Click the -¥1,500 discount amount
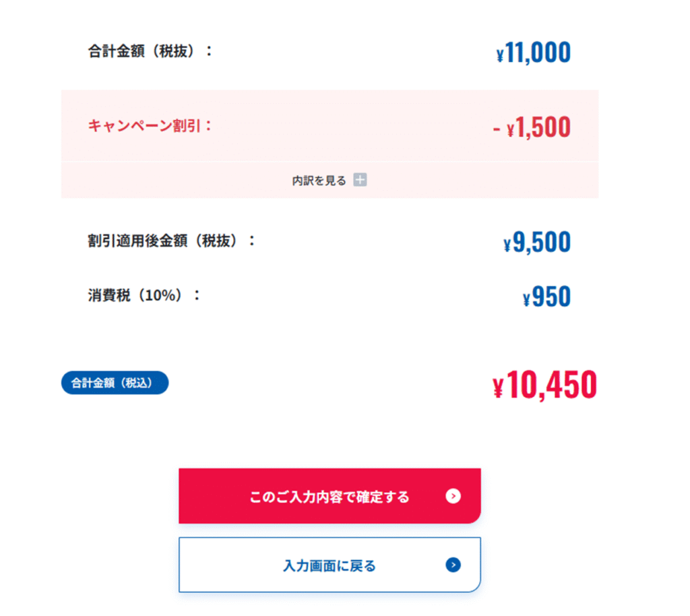 coord(532,127)
